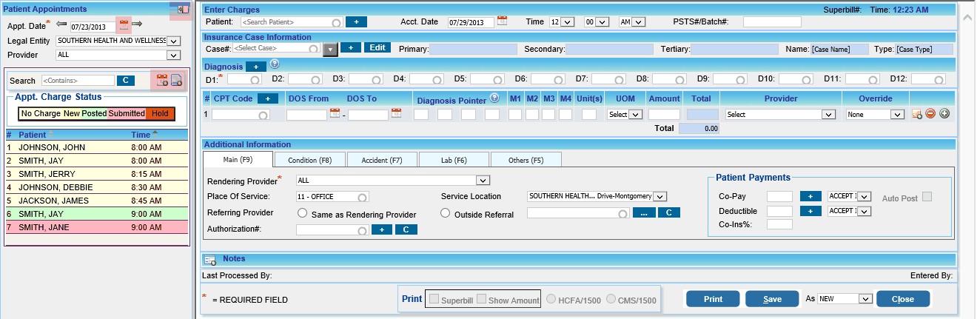Open the DOS From calendar icon

[335, 114]
